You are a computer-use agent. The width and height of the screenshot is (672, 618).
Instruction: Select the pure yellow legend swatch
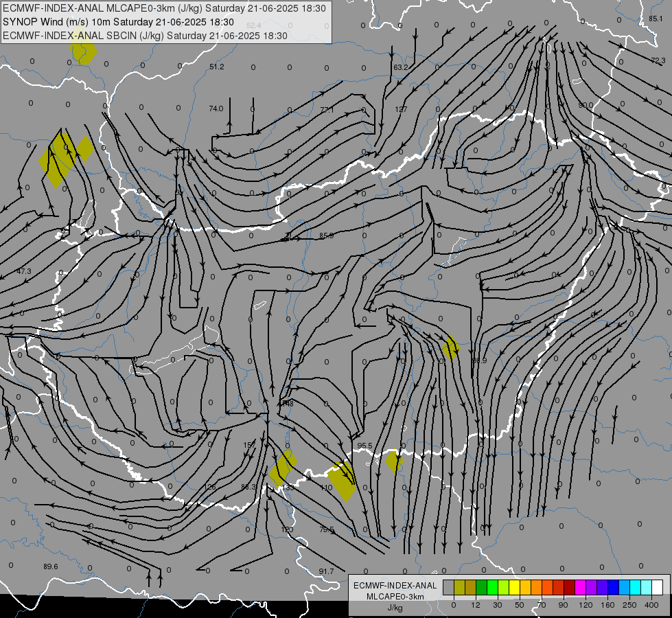pyautogui.click(x=514, y=587)
